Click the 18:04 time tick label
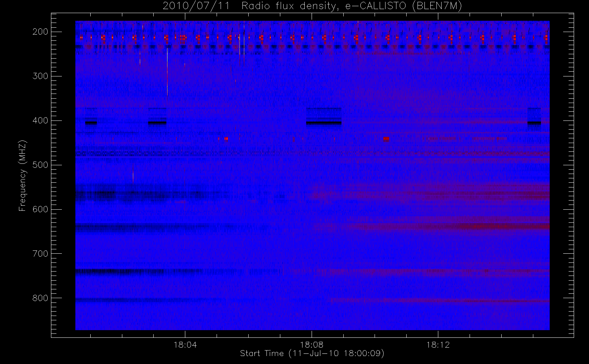The height and width of the screenshot is (364, 589). click(x=185, y=345)
